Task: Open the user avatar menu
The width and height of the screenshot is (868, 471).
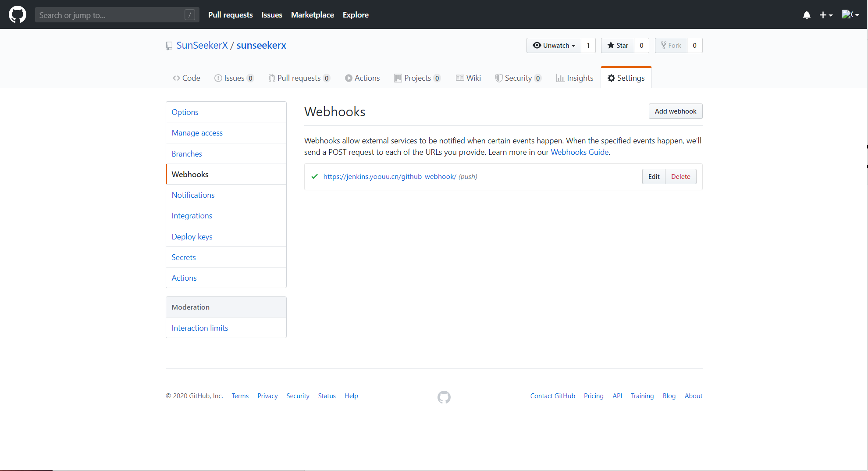Action: click(850, 15)
